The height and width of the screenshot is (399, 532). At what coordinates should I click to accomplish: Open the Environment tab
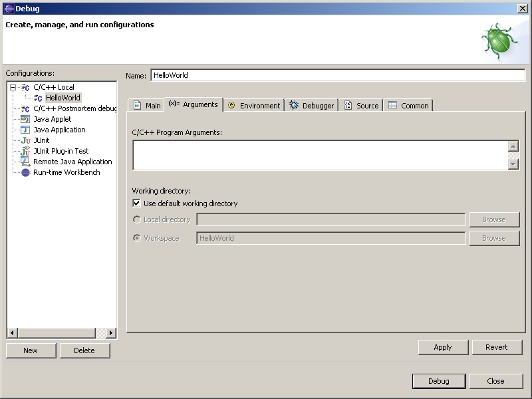[x=253, y=105]
